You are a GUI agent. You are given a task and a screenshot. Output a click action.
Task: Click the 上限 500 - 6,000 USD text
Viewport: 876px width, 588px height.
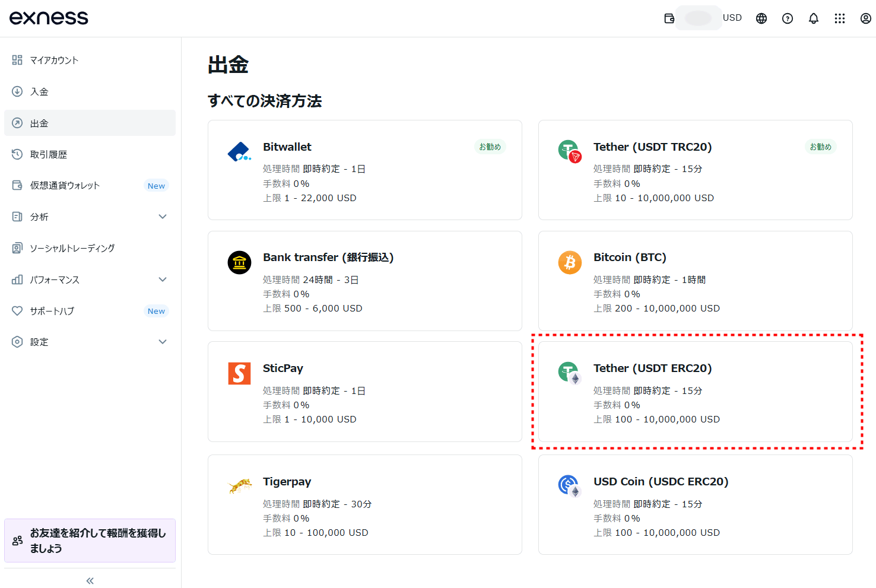click(313, 309)
